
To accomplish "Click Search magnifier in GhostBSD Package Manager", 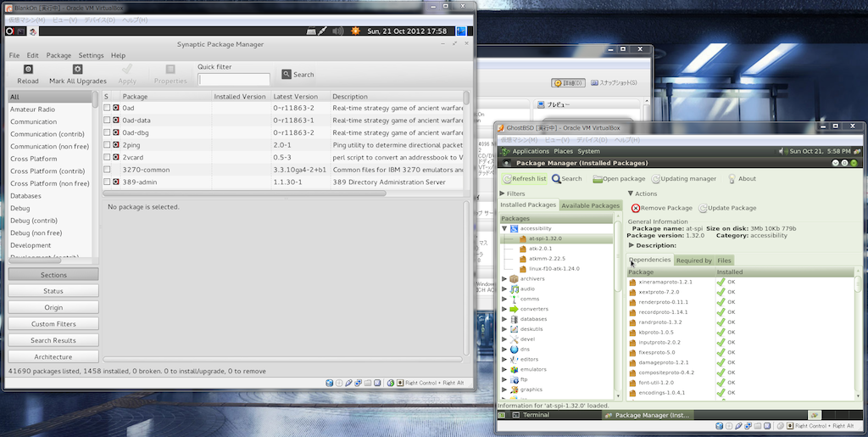I will point(556,179).
